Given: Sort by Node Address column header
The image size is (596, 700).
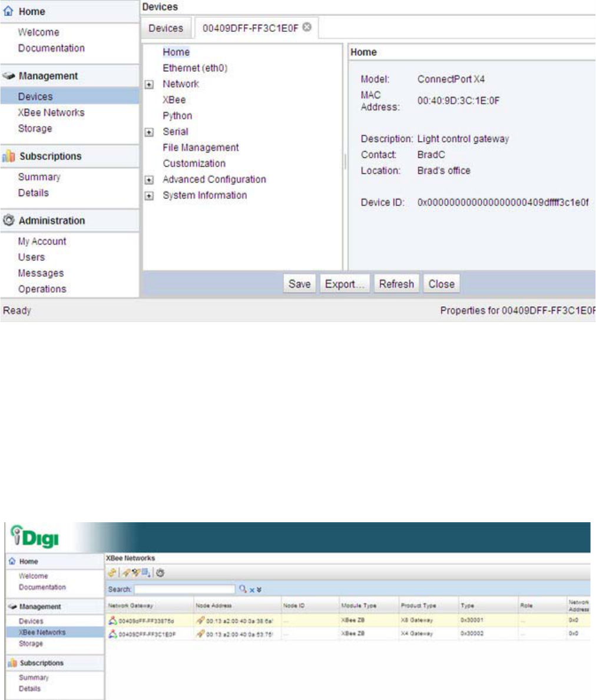Looking at the screenshot, I should tap(213, 605).
